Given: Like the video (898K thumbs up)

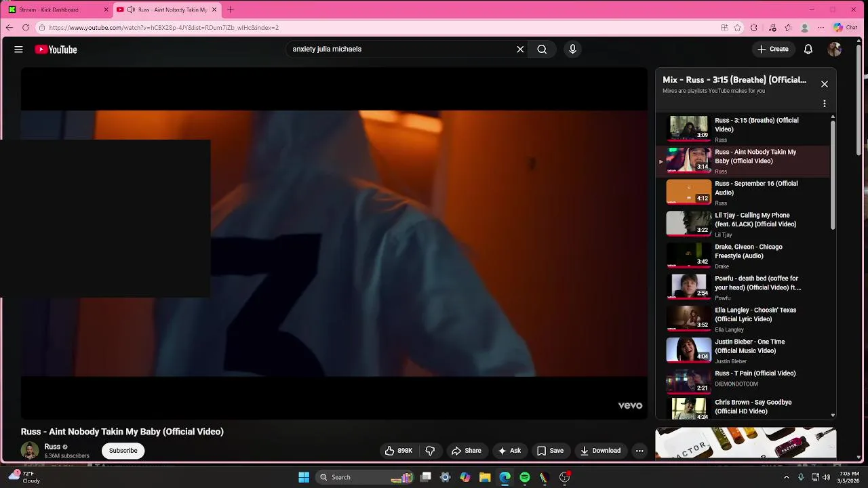Looking at the screenshot, I should [x=399, y=451].
